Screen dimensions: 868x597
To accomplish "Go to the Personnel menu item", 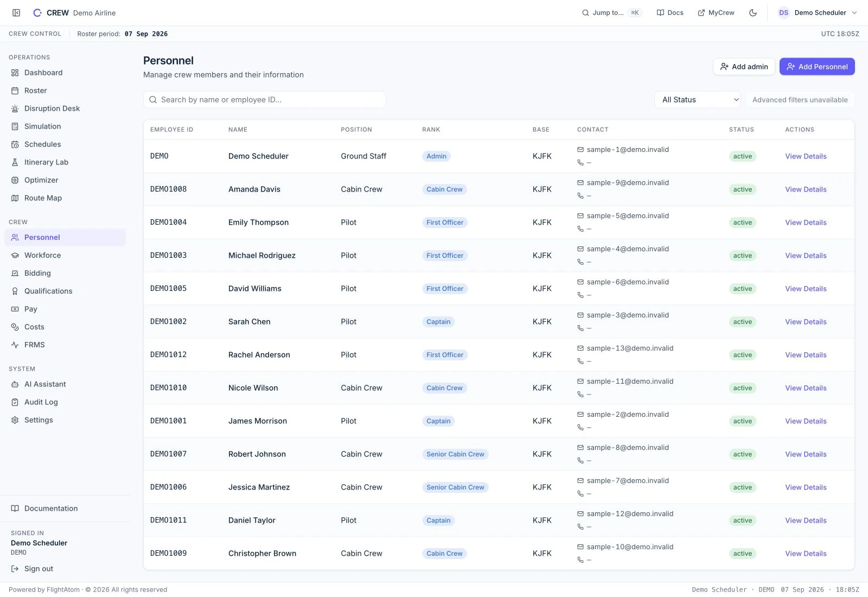I will pyautogui.click(x=65, y=237).
